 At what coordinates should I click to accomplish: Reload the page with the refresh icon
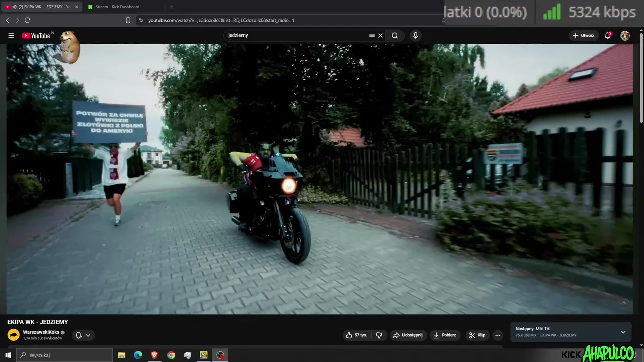pos(27,20)
